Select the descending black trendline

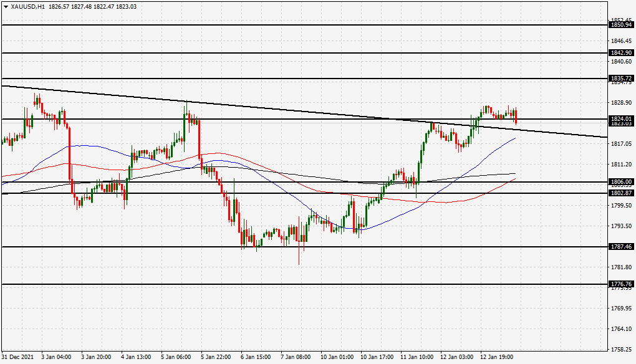[304, 112]
